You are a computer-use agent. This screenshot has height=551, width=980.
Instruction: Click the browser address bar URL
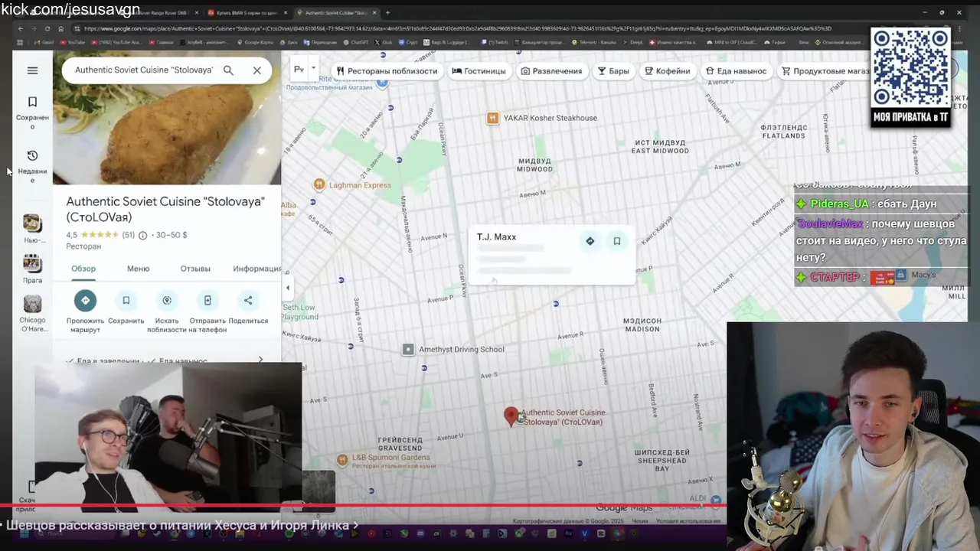click(x=457, y=28)
